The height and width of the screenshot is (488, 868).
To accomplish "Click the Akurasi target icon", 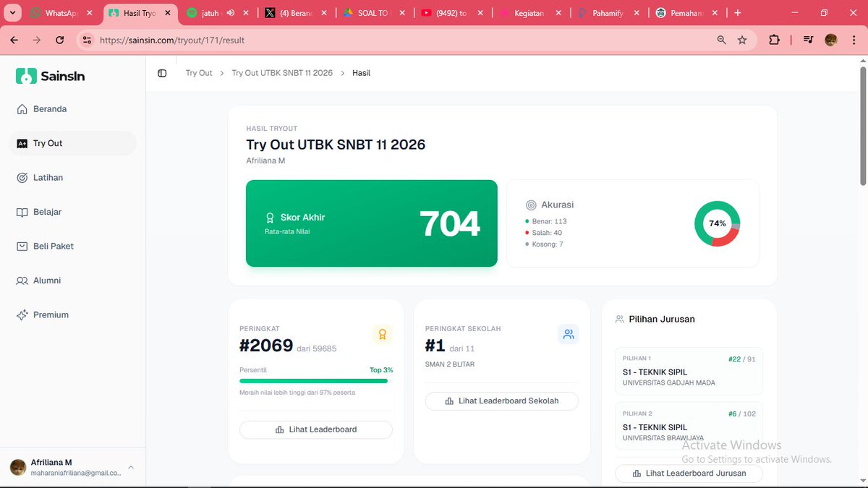I will click(532, 205).
